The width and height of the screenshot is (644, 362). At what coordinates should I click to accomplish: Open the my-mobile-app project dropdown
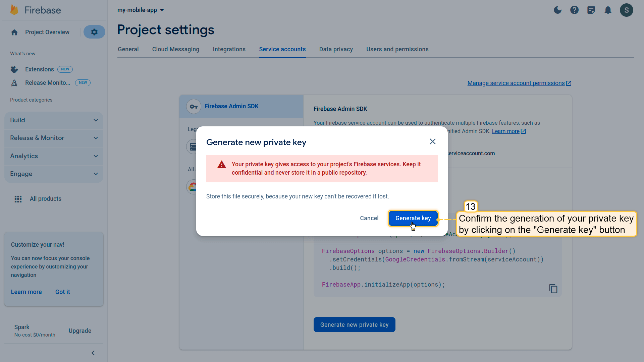(141, 10)
